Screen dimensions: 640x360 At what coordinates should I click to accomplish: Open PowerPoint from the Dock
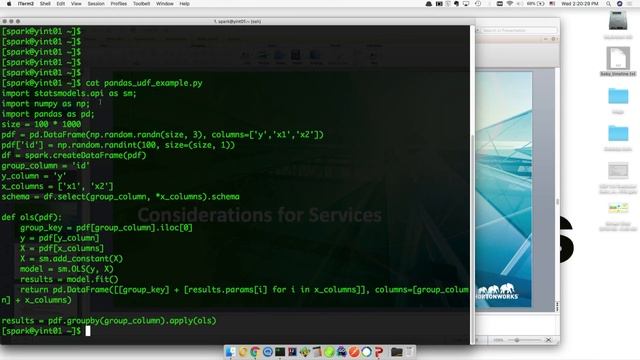(x=378, y=351)
